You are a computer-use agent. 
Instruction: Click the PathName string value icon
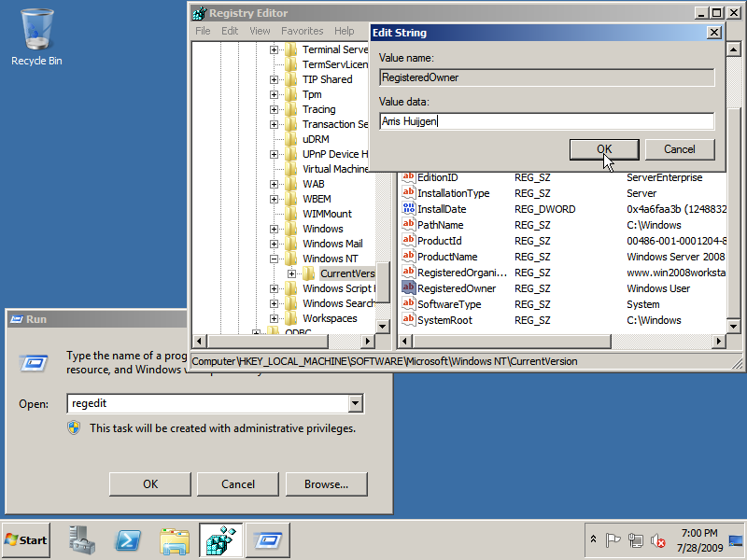pos(408,224)
